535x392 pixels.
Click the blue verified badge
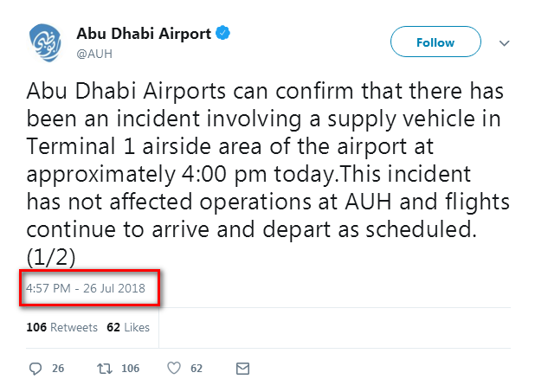coord(223,34)
